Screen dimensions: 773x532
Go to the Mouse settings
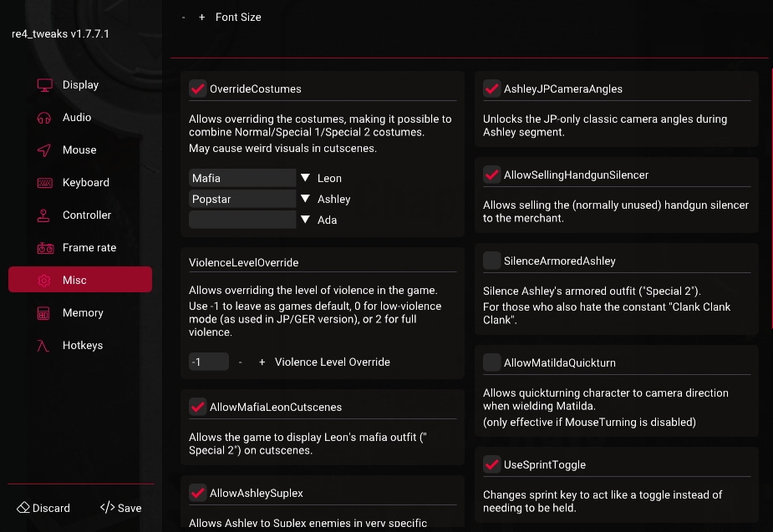[80, 150]
